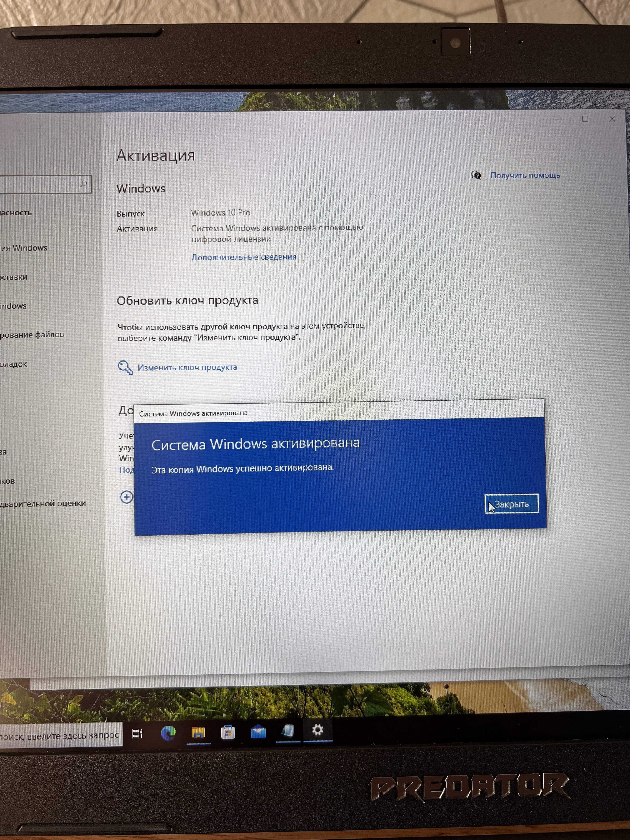Viewport: 630px width, 840px height.
Task: Click the Получить помощь link
Action: (525, 175)
